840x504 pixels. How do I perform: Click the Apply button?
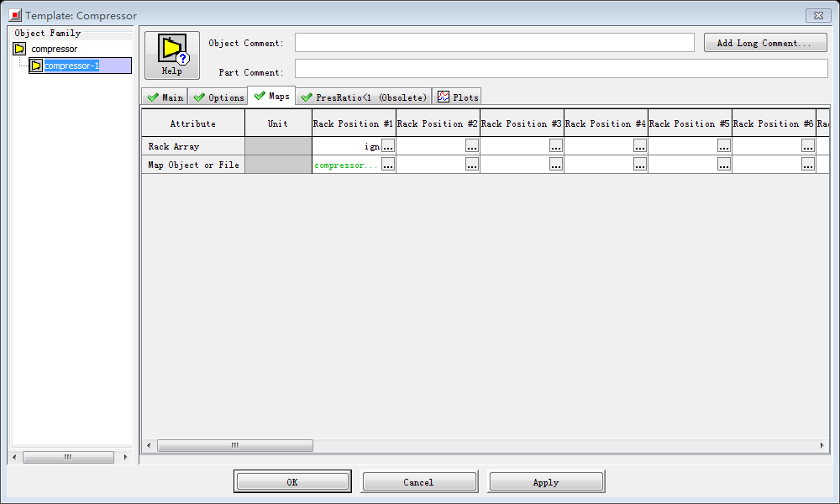pos(545,482)
